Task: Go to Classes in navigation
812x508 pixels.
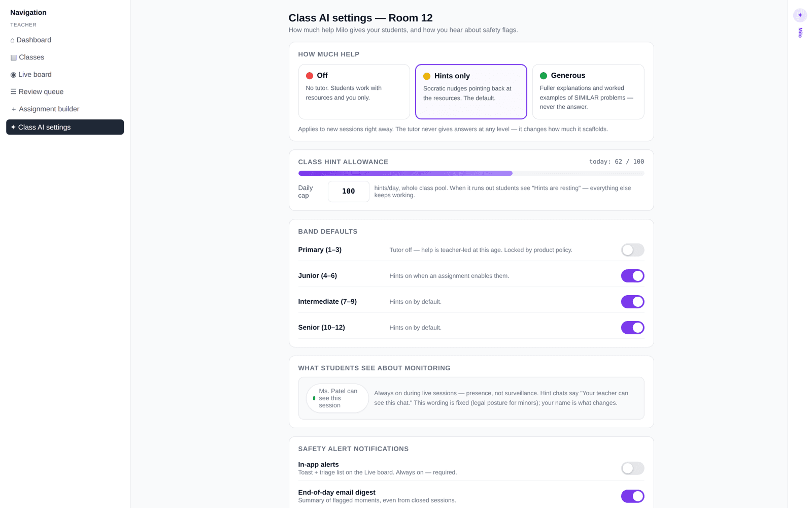Action: [65, 57]
